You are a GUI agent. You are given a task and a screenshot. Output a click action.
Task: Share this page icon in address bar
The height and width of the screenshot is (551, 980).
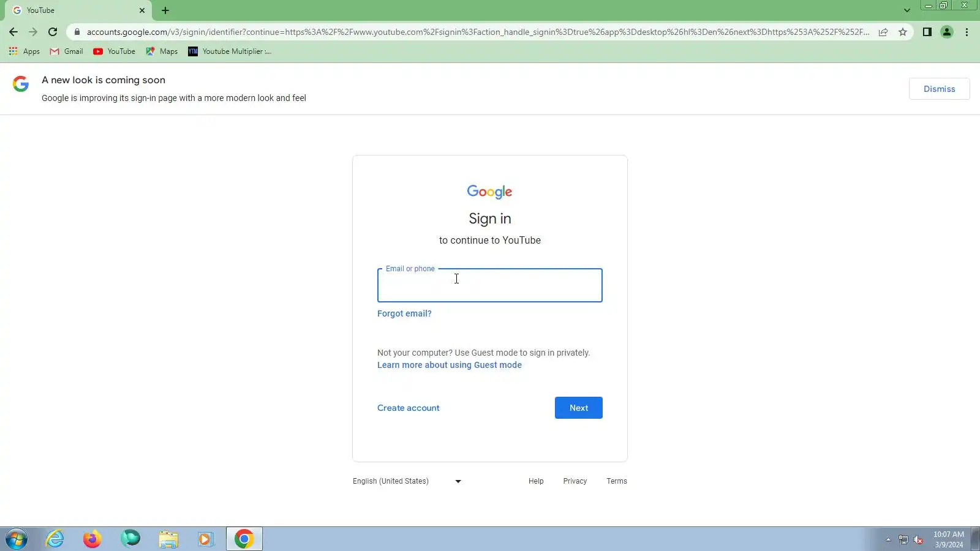pyautogui.click(x=883, y=32)
